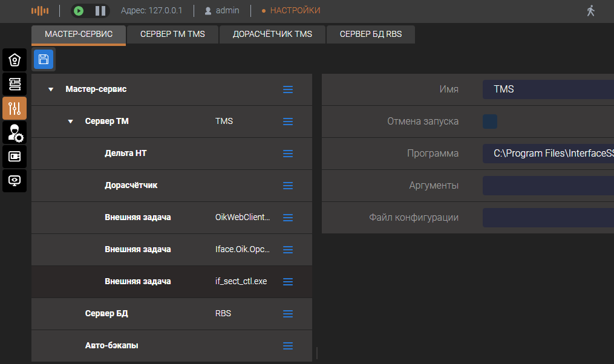The image size is (614, 364).
Task: Open the home sidebar icon
Action: [15, 60]
